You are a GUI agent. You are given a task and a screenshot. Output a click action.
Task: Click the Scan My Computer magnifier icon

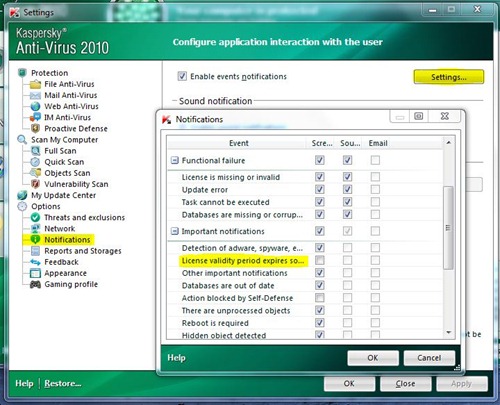point(22,140)
